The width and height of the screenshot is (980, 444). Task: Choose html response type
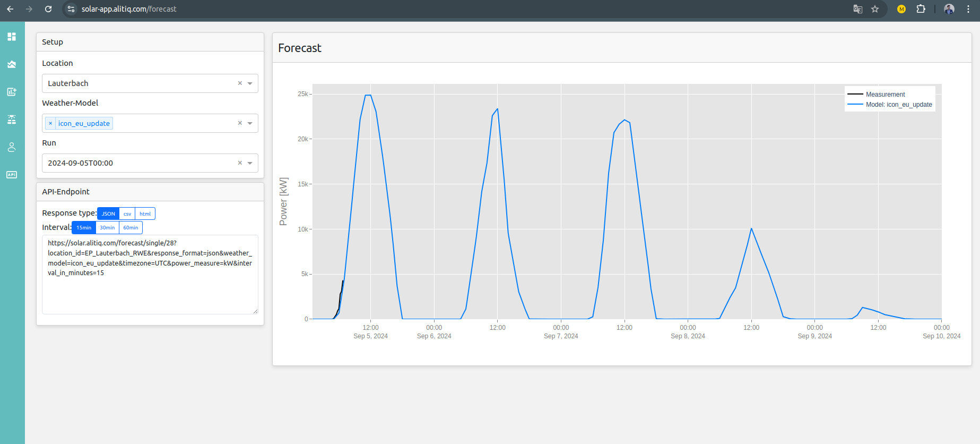click(145, 214)
